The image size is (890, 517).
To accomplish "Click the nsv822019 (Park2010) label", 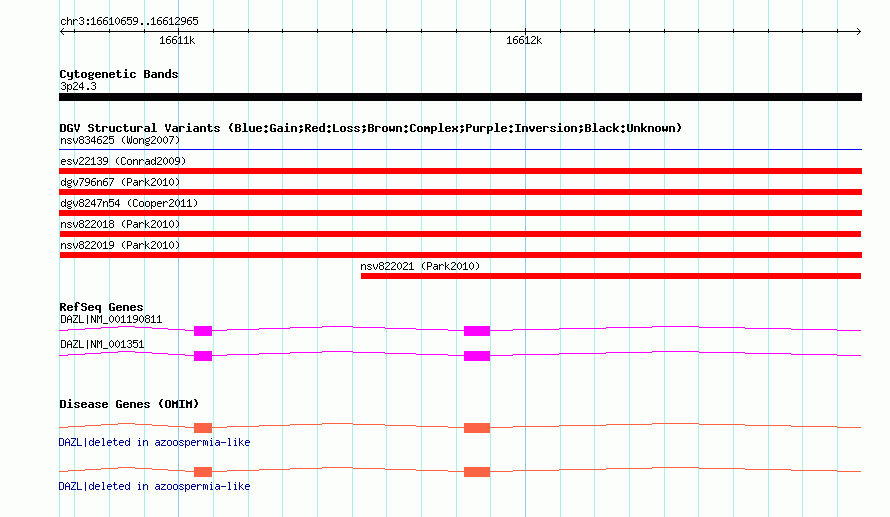I will pyautogui.click(x=120, y=245).
